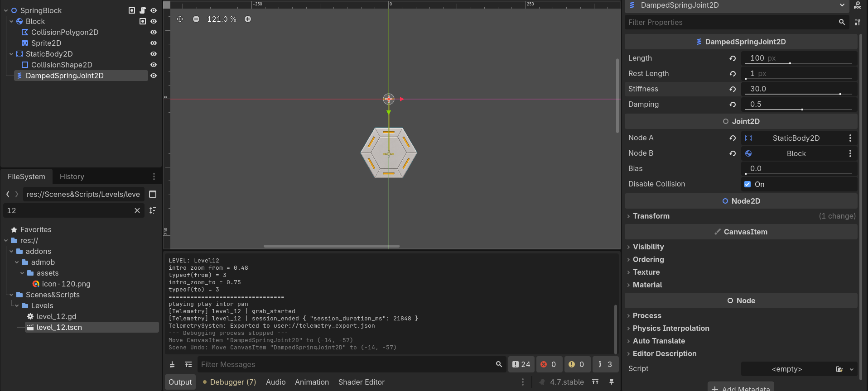Open the inspector property tools icon

[x=858, y=22]
